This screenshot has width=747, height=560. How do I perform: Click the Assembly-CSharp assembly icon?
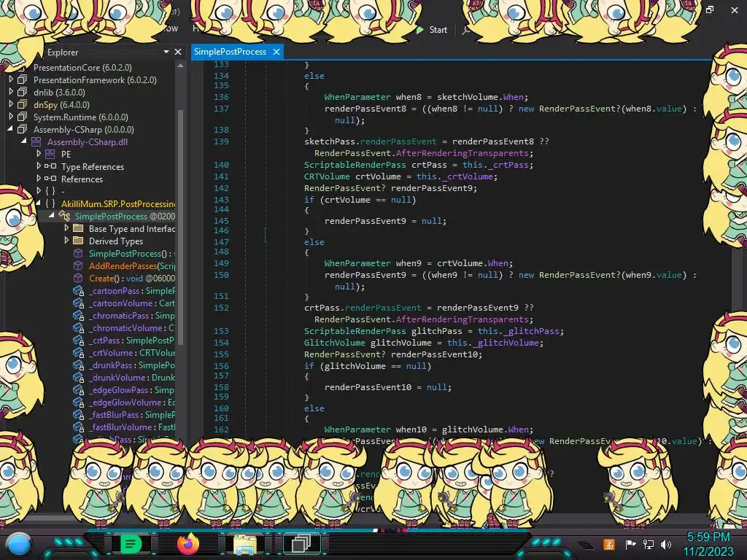(x=22, y=130)
